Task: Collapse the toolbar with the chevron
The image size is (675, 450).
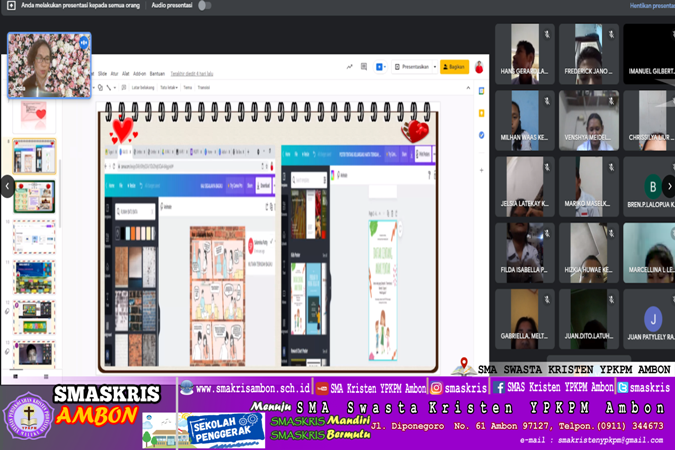Action: pyautogui.click(x=468, y=88)
